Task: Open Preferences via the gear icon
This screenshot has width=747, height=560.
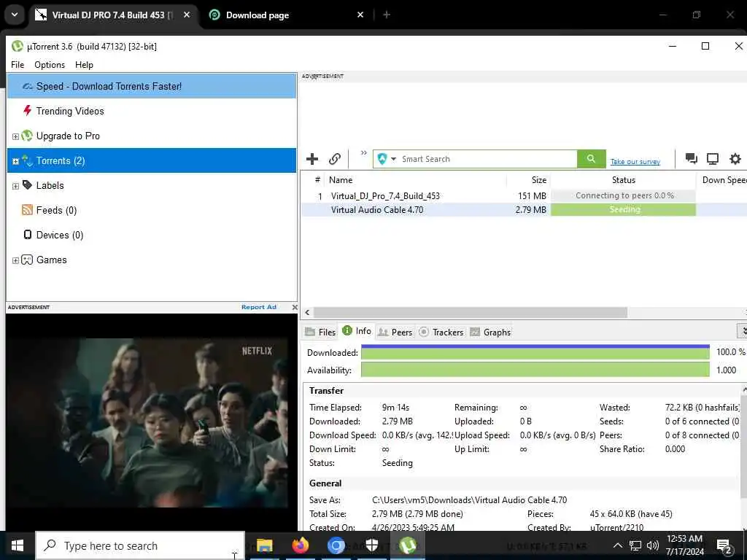Action: click(735, 158)
